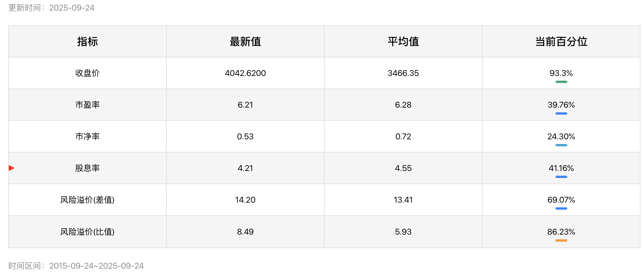Click the blue bar under 69.07%

click(x=561, y=209)
